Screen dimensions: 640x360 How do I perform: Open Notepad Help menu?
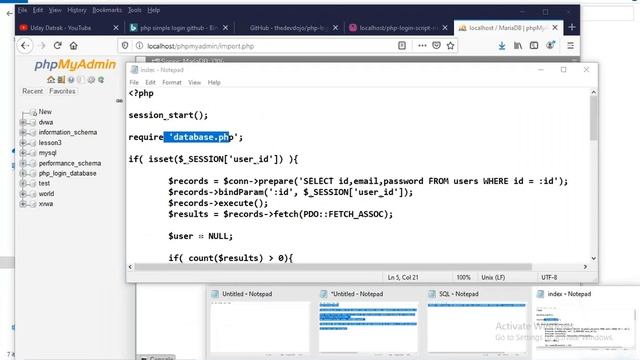coord(214,82)
